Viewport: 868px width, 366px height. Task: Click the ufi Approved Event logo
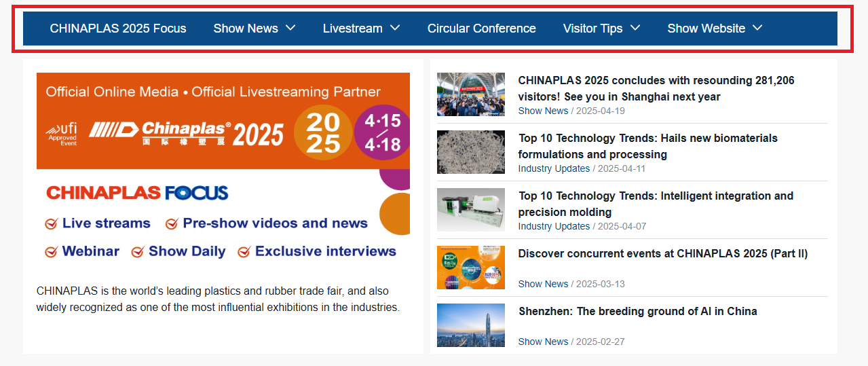(61, 134)
